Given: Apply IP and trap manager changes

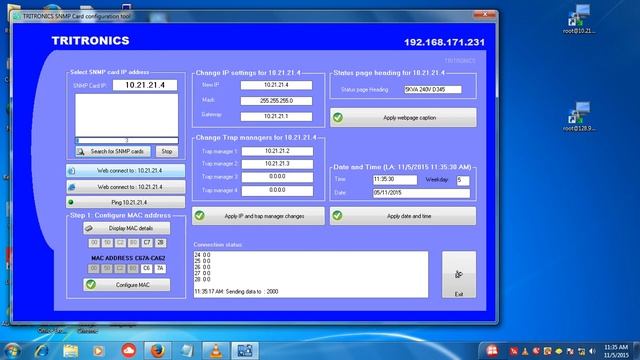Looking at the screenshot, I should point(258,216).
